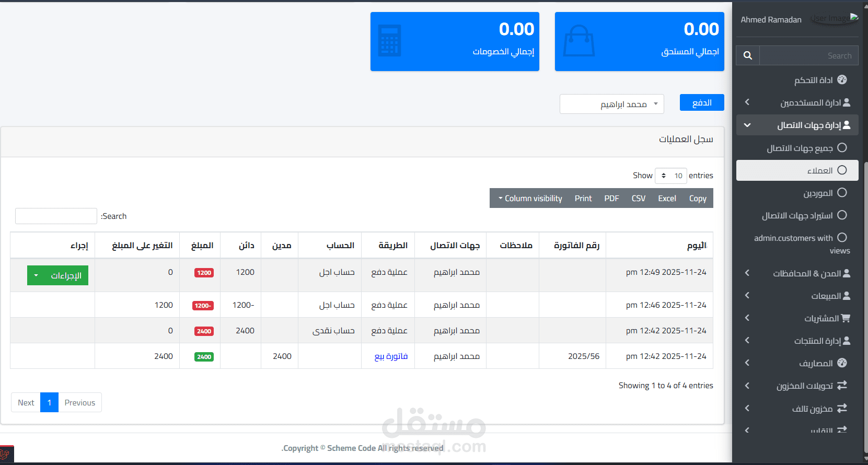Click the table Search input field
Image resolution: width=868 pixels, height=465 pixels.
coord(56,216)
